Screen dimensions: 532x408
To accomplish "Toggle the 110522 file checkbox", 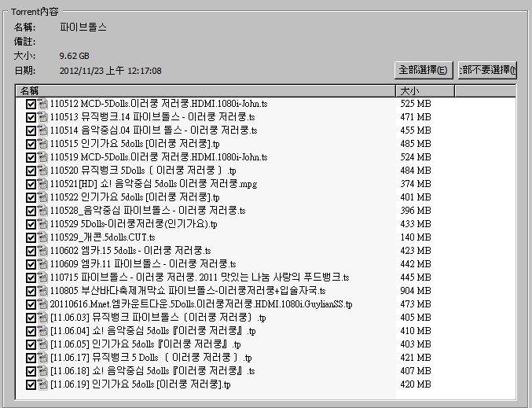I will [x=31, y=197].
